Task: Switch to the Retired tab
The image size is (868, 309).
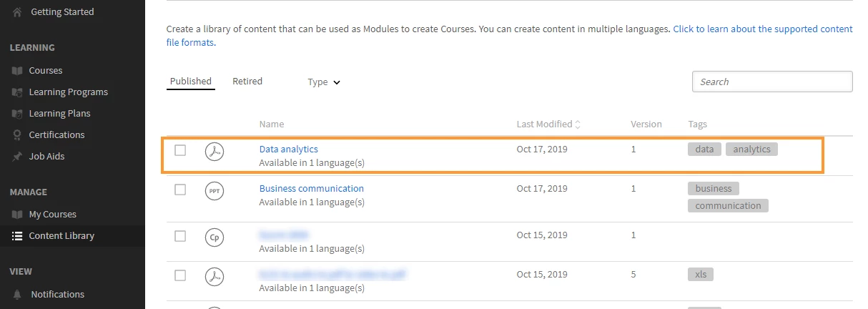Action: tap(247, 82)
